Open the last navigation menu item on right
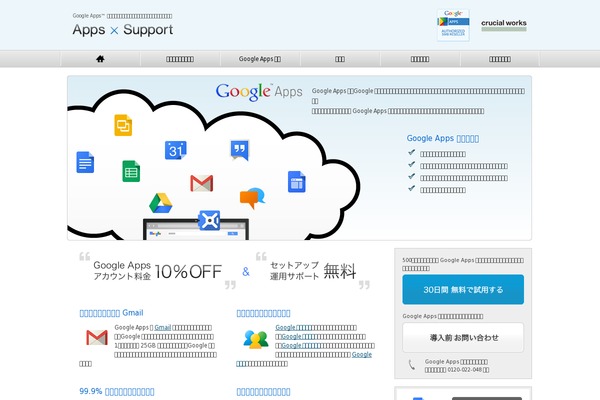The height and width of the screenshot is (400, 600). point(500,59)
